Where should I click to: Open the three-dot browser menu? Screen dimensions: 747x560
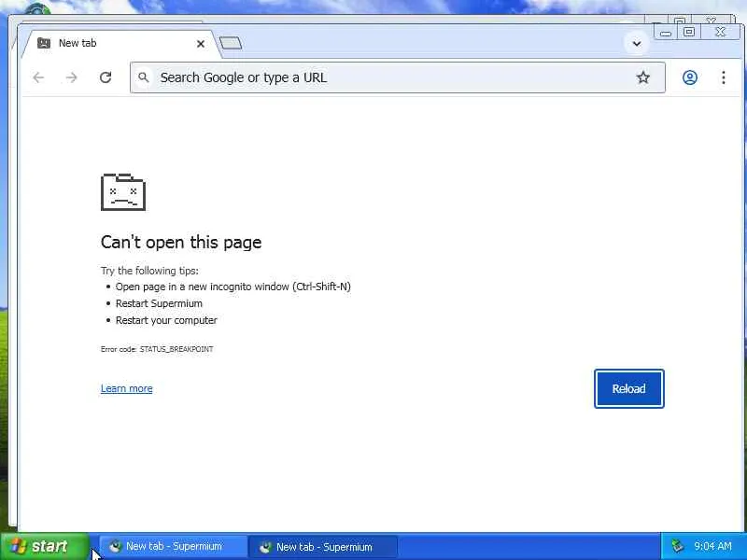(x=723, y=77)
